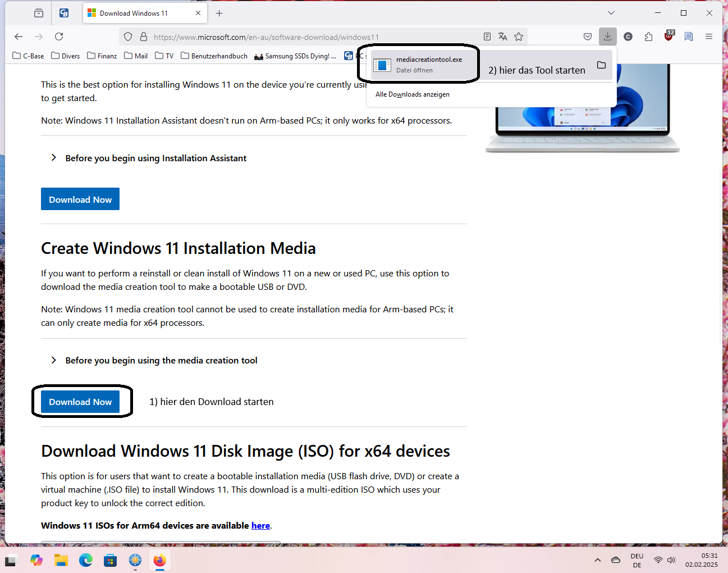Open the C-Base bookmarks folder
The image size is (728, 573).
pos(28,56)
